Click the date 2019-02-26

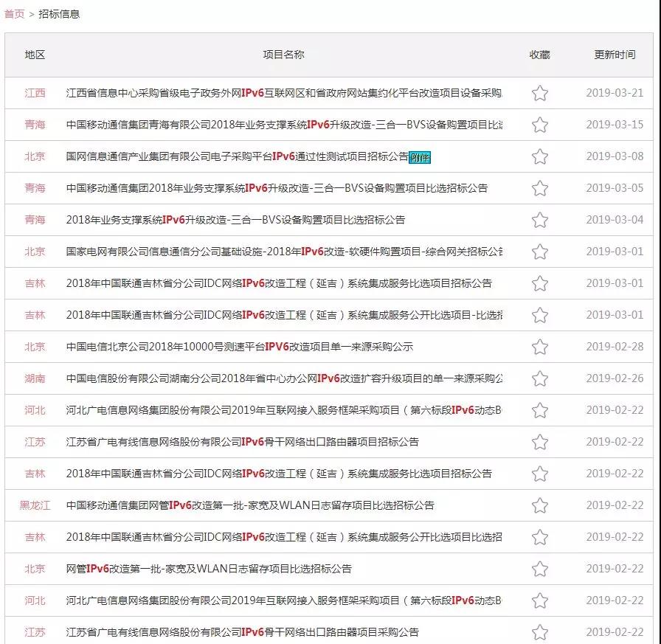click(615, 378)
